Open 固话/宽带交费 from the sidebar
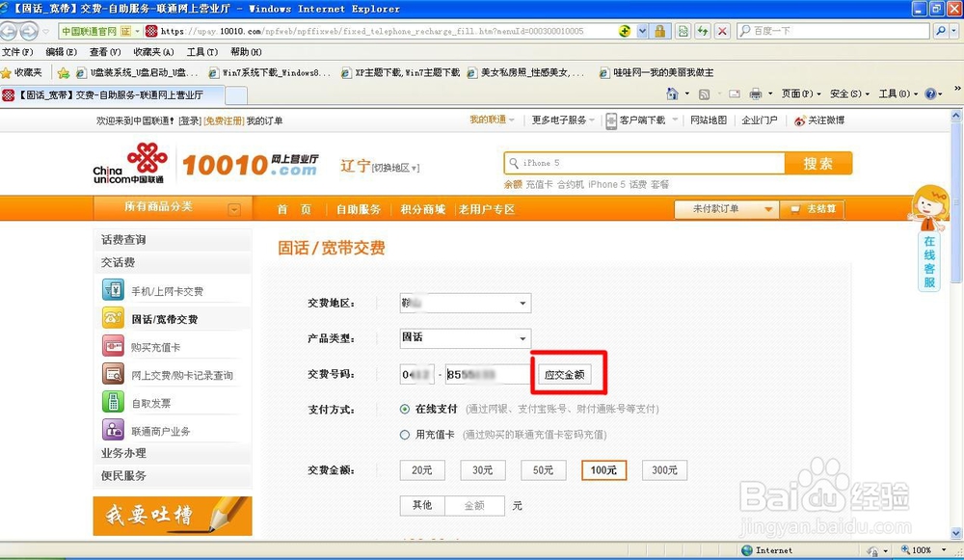Viewport: 964px width, 560px height. point(117,318)
